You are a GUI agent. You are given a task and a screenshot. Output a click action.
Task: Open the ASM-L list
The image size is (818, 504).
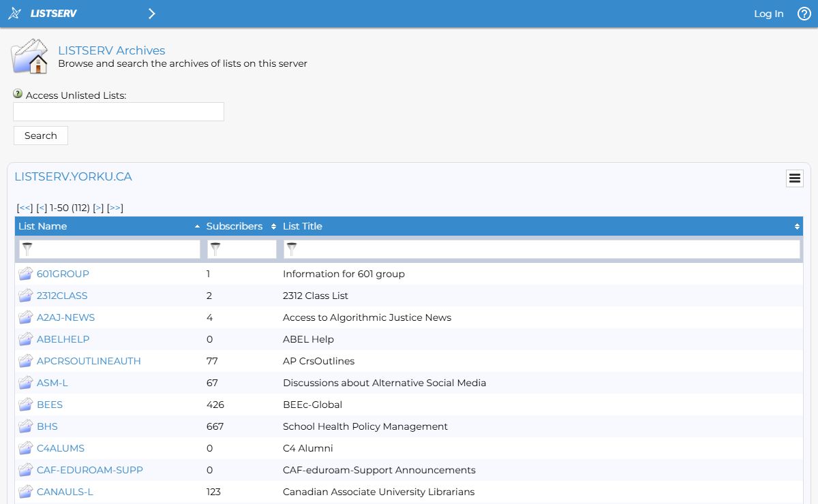coord(52,383)
